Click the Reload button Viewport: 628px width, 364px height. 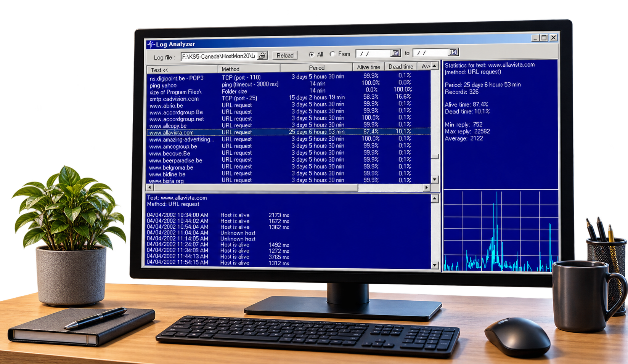pyautogui.click(x=285, y=55)
